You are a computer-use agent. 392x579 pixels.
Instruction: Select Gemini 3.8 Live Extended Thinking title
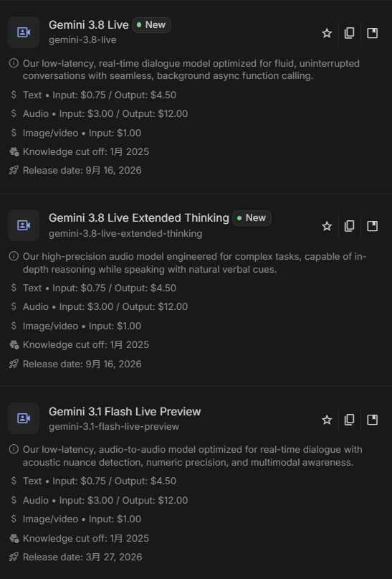[x=138, y=218]
